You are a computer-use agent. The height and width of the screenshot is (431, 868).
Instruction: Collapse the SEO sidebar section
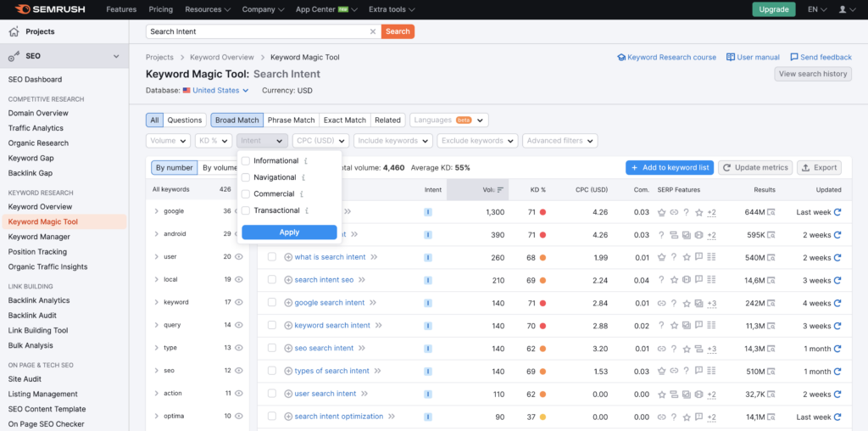(x=116, y=56)
